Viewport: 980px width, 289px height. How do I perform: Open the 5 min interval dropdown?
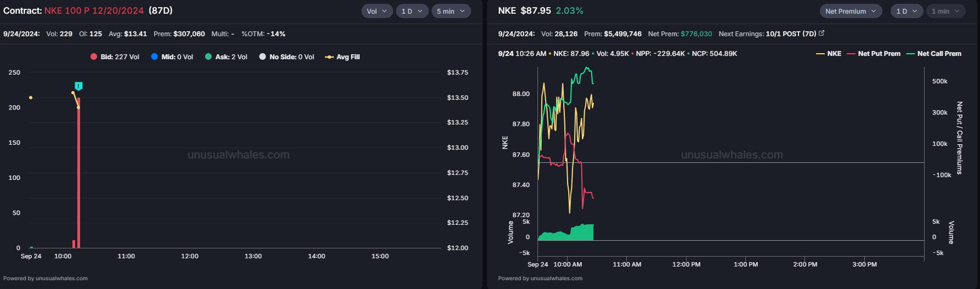tap(451, 11)
